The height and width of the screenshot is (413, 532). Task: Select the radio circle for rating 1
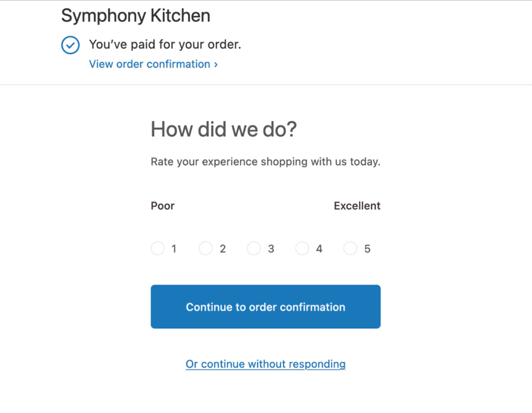point(158,248)
